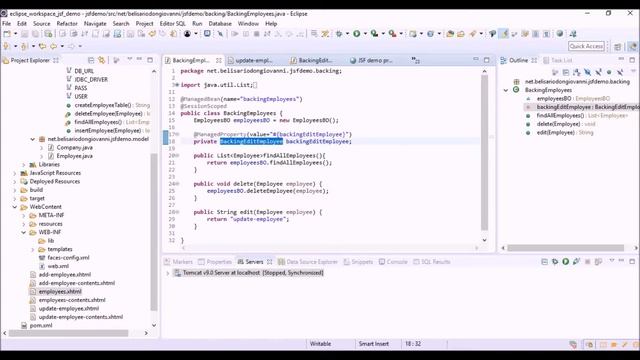This screenshot has width=640, height=360.
Task: Click the Outline horizontal scrollbar
Action: click(565, 248)
